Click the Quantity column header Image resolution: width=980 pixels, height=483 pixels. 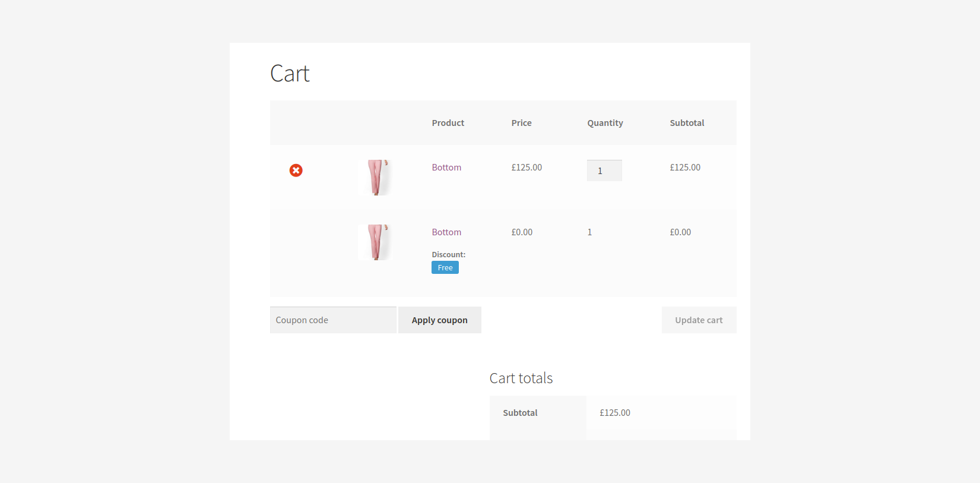coord(605,123)
